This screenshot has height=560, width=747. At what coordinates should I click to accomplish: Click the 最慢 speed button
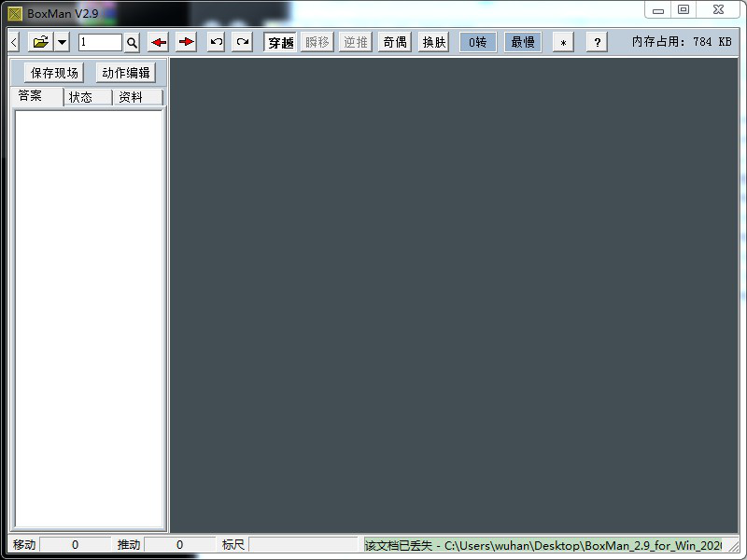coord(523,42)
